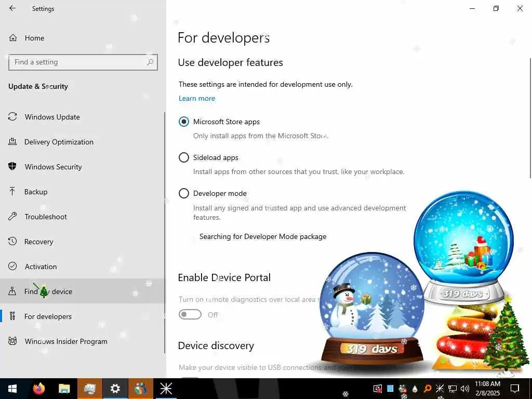Image resolution: width=532 pixels, height=399 pixels.
Task: Go back using the Settings back arrow
Action: click(x=12, y=8)
